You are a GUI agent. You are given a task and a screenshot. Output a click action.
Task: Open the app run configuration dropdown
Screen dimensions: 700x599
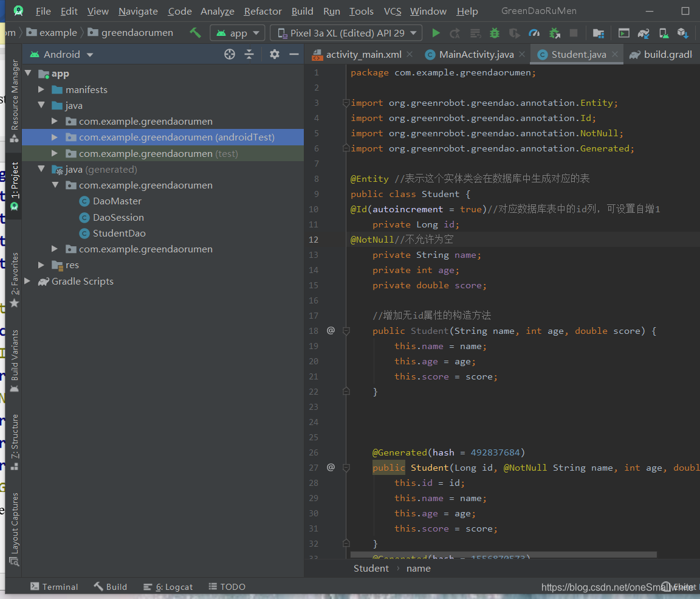pos(238,33)
